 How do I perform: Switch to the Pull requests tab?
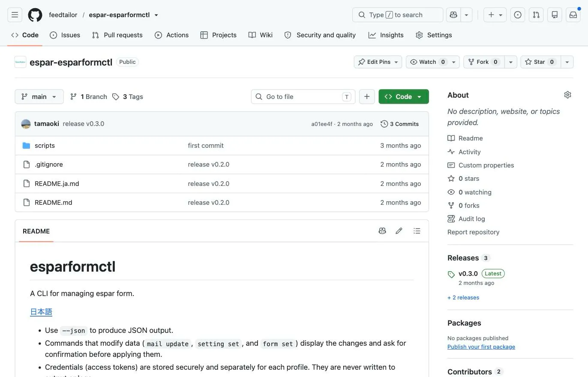[x=117, y=35]
